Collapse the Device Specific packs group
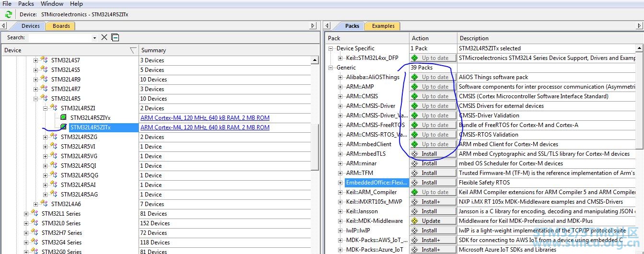Image resolution: width=644 pixels, height=254 pixels. click(x=330, y=48)
